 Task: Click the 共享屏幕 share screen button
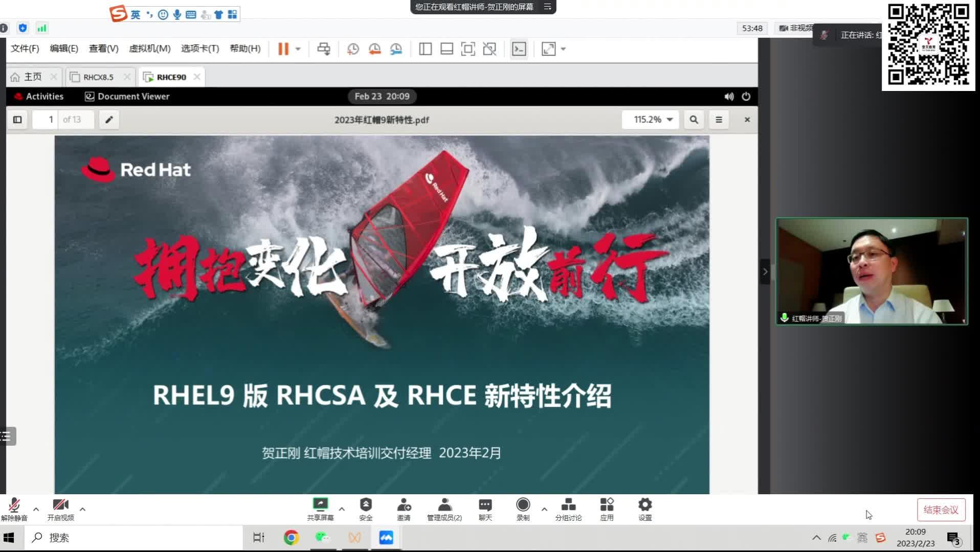(x=320, y=509)
